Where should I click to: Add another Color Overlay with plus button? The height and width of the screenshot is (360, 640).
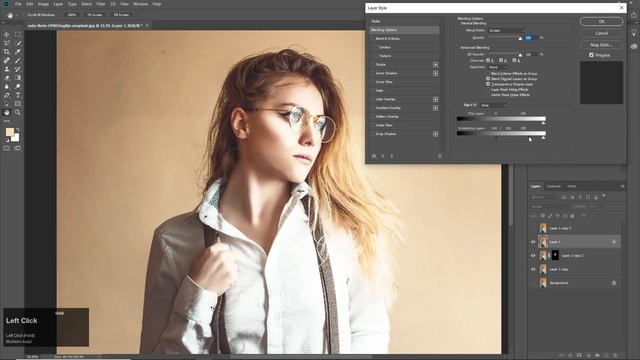436,99
